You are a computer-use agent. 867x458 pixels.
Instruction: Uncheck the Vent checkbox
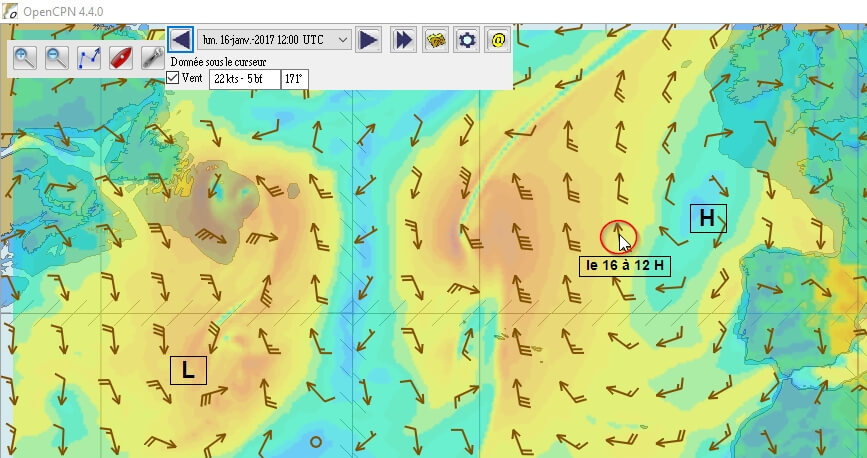(173, 78)
